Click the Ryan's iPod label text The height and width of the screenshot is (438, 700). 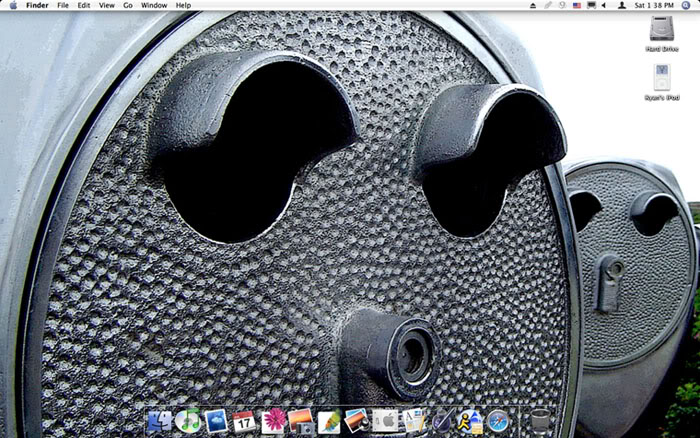(662, 98)
